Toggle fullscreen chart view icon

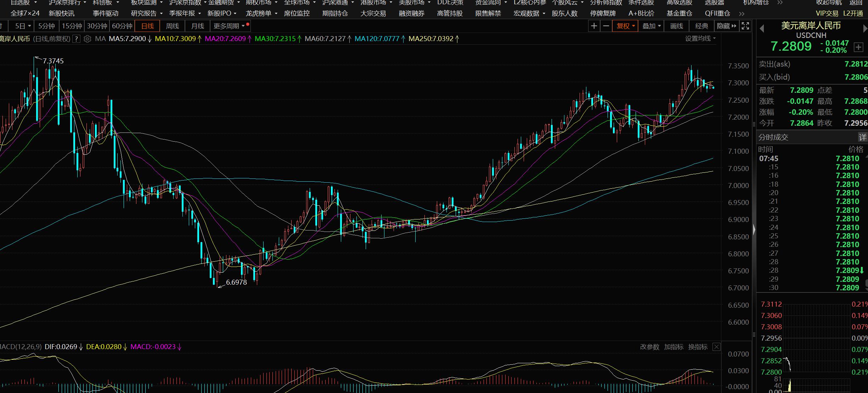(x=745, y=26)
